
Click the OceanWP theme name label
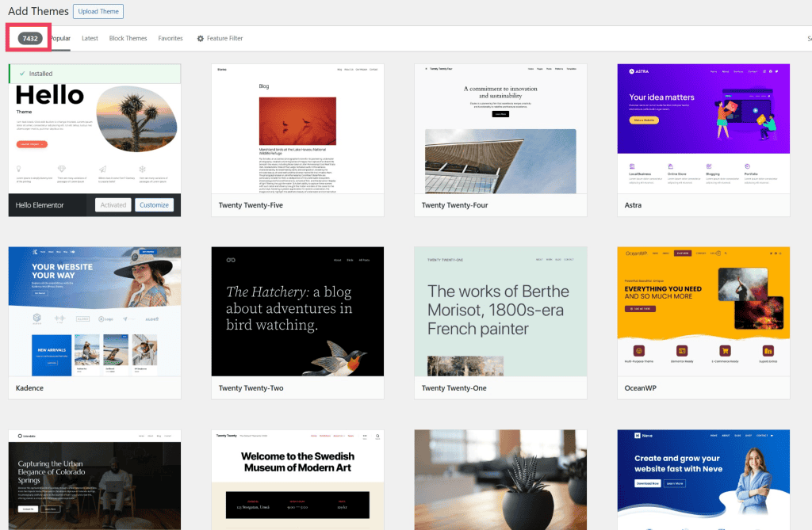tap(640, 387)
